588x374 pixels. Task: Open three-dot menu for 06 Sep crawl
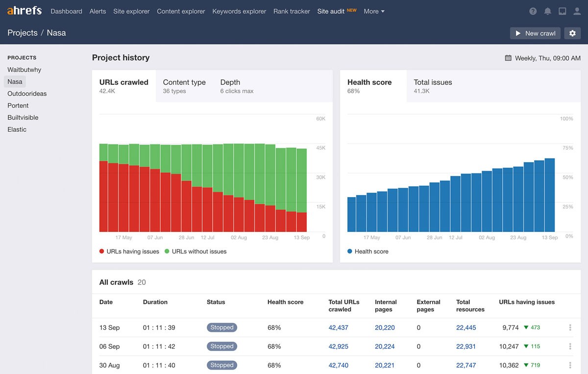(570, 347)
